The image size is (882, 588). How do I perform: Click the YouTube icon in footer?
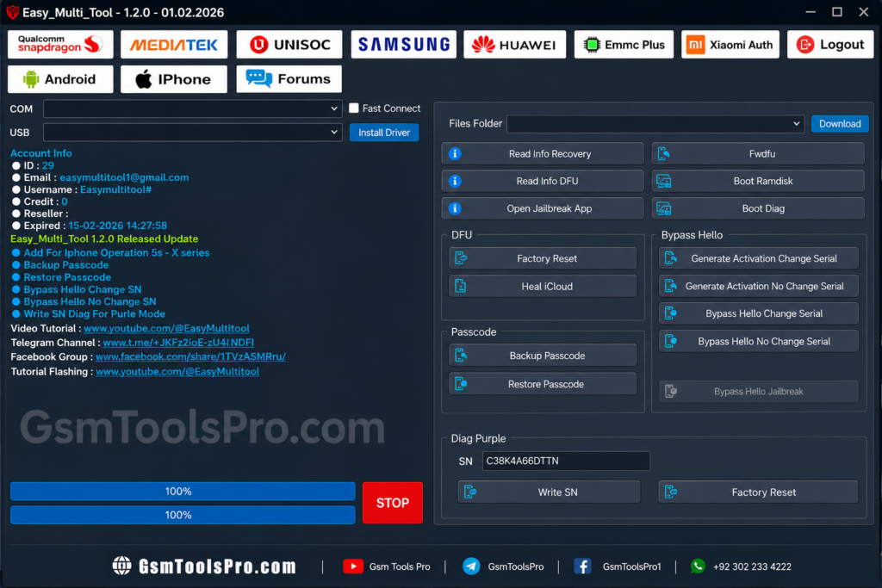(353, 566)
